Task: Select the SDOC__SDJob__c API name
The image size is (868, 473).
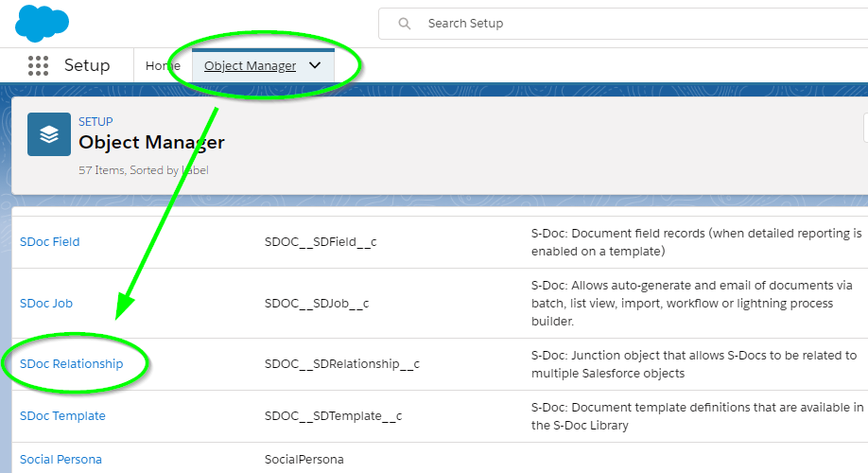Action: coord(317,304)
